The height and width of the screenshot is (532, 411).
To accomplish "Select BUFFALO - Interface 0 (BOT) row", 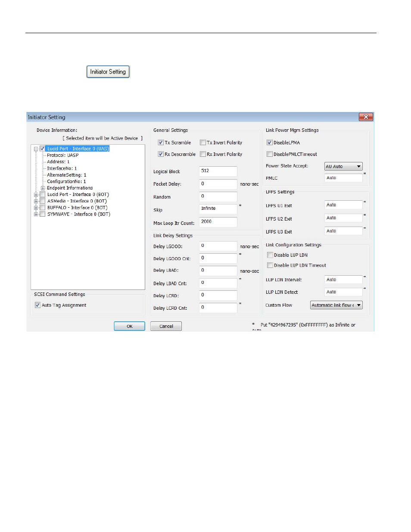I will point(77,208).
